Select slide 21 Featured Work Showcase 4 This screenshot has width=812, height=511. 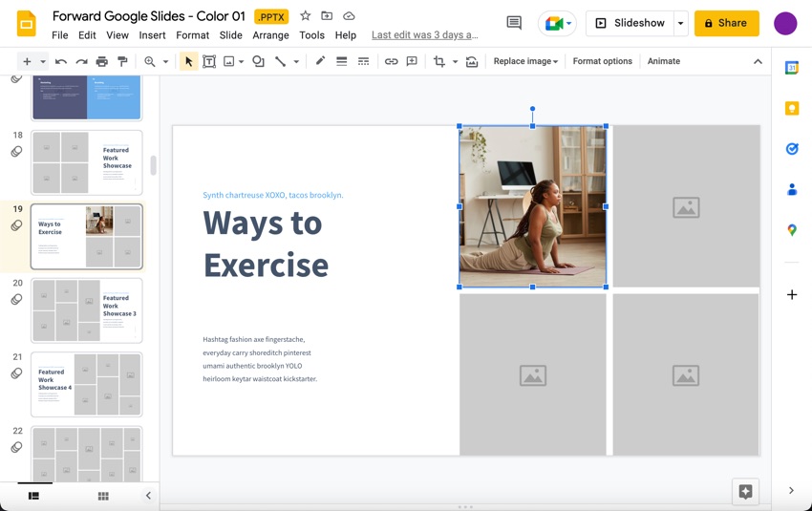[87, 385]
